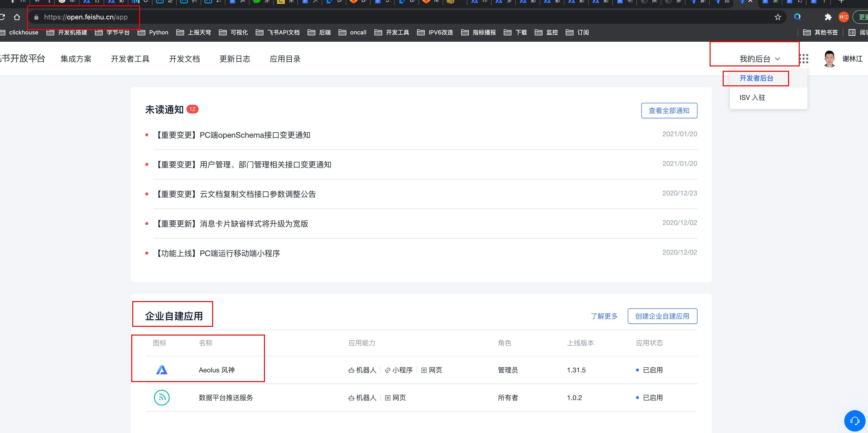Open the PC端运行移动端小程序 notice

point(217,253)
